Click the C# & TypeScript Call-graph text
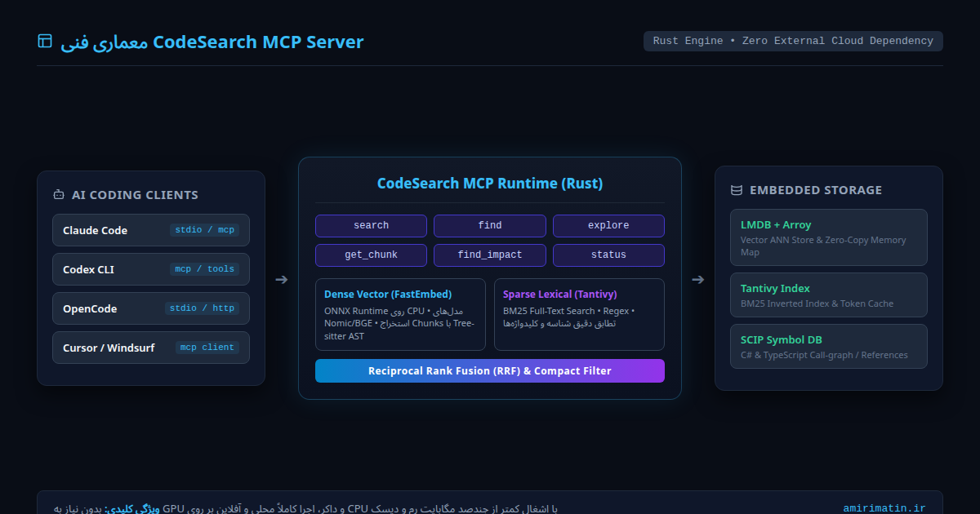This screenshot has width=980, height=514. pos(824,355)
